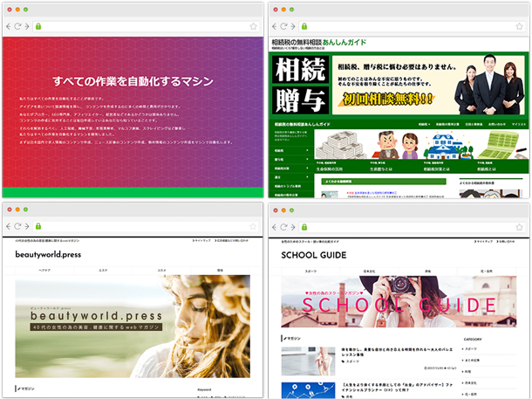This screenshot has width=532, height=399.
Task: Bookmark star in the 相続 贈与 window
Action: click(519, 26)
